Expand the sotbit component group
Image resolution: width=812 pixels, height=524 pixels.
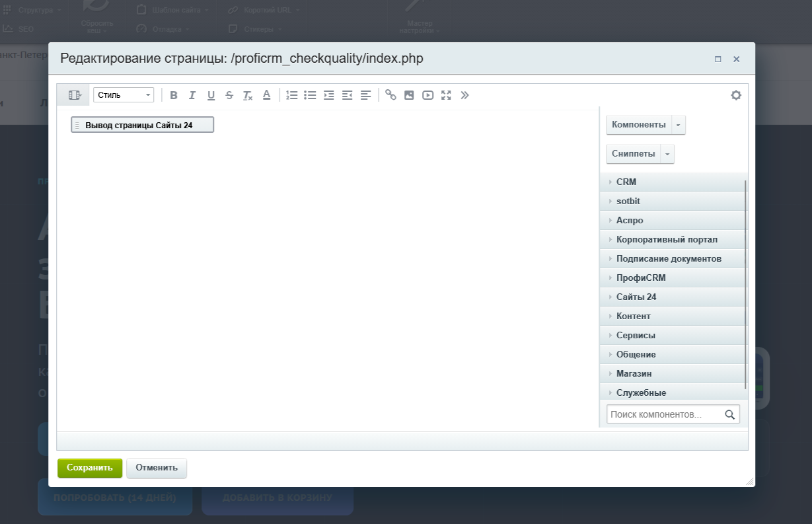pos(672,201)
